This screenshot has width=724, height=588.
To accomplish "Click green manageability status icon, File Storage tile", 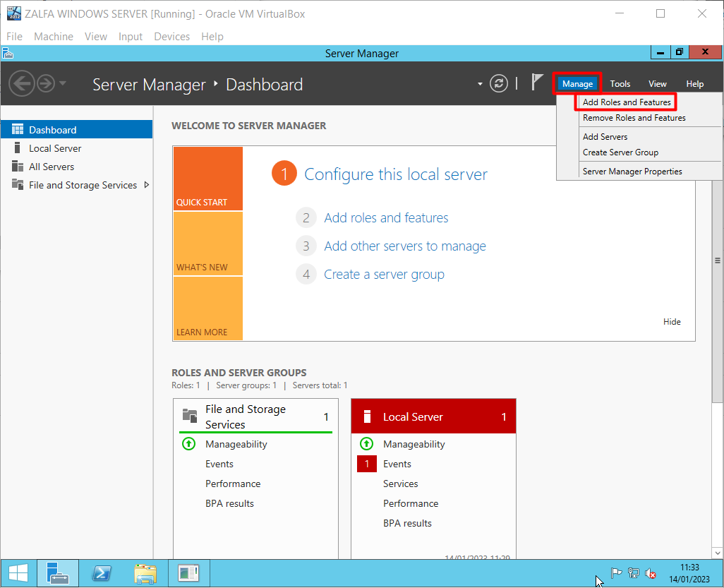I will click(189, 444).
